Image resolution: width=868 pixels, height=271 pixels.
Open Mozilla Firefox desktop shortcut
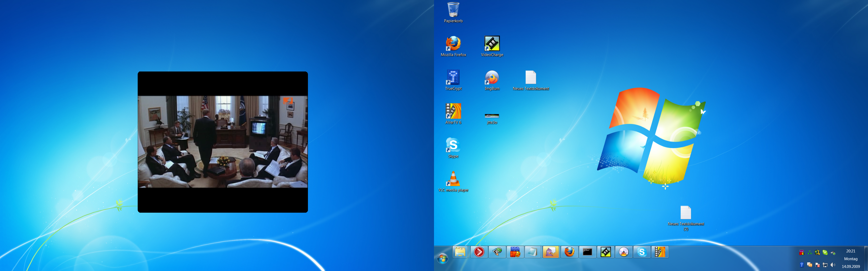click(453, 44)
